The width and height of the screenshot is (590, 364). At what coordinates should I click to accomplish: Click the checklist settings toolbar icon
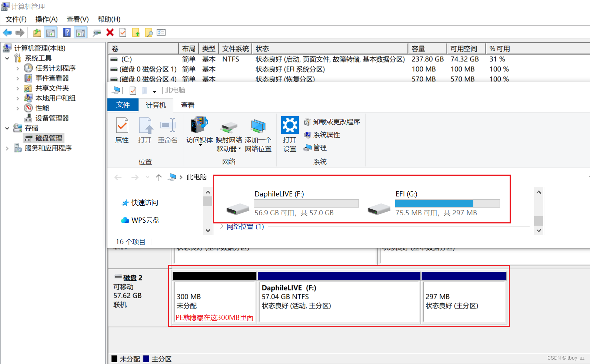click(161, 33)
